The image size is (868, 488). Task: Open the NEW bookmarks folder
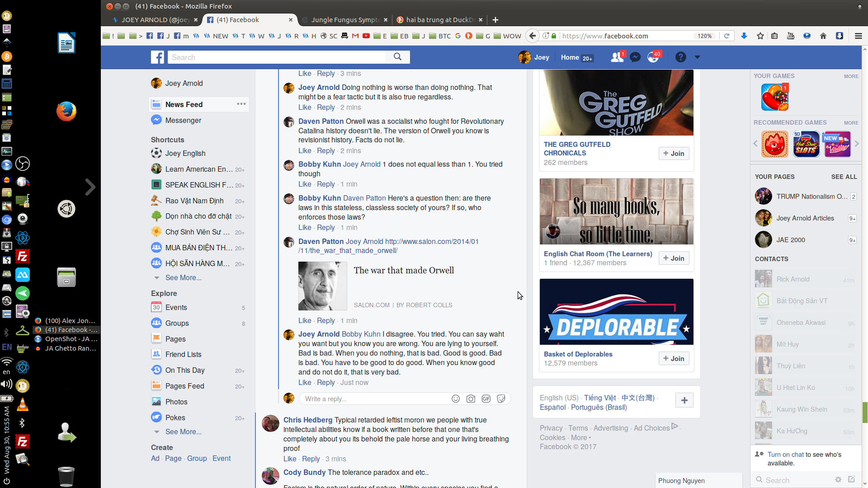tap(216, 36)
